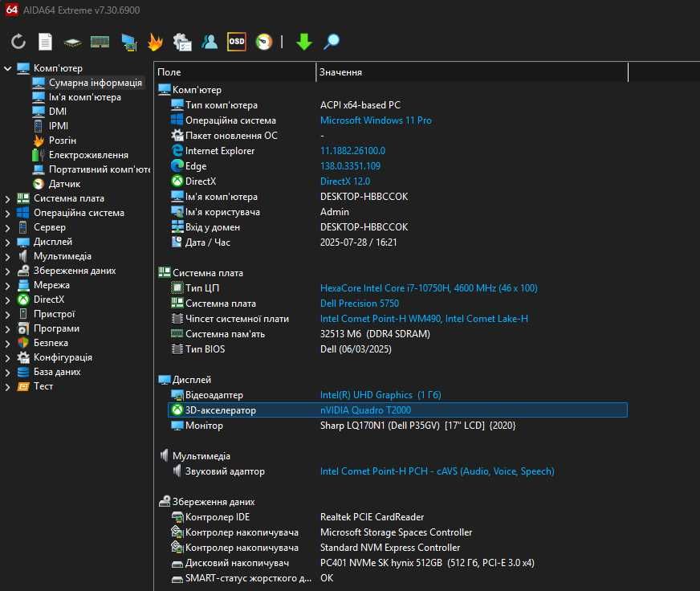Expand the DirectX tree node
This screenshot has width=700, height=591.
point(7,300)
